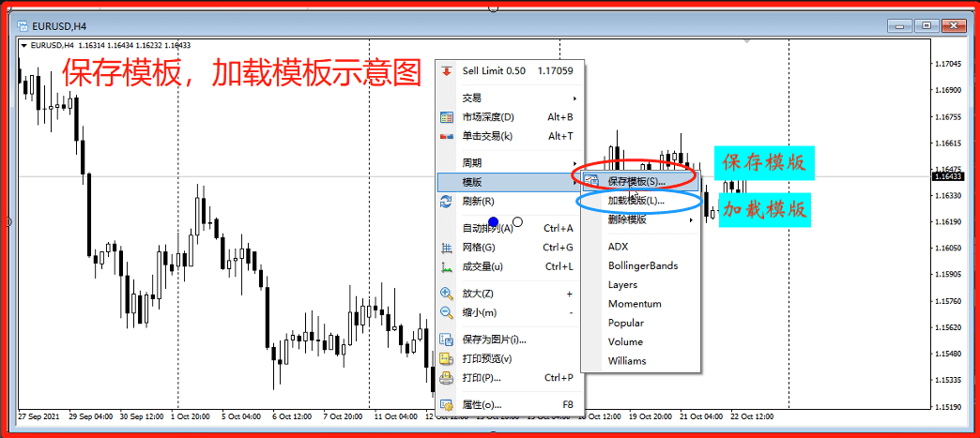Select the highlighted 模版 menu item
The image size is (980, 438).
pyautogui.click(x=510, y=182)
